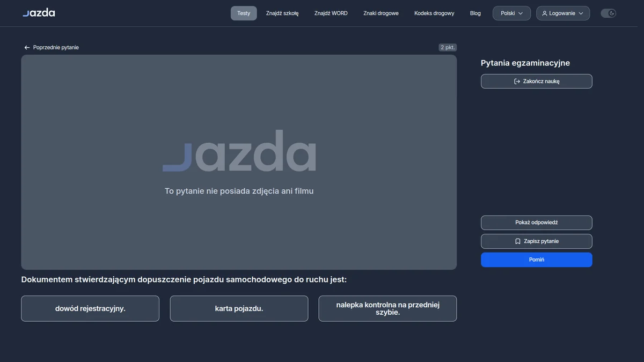Click the Pytania egzaminacyjne heading
This screenshot has height=362, width=644.
pos(525,63)
